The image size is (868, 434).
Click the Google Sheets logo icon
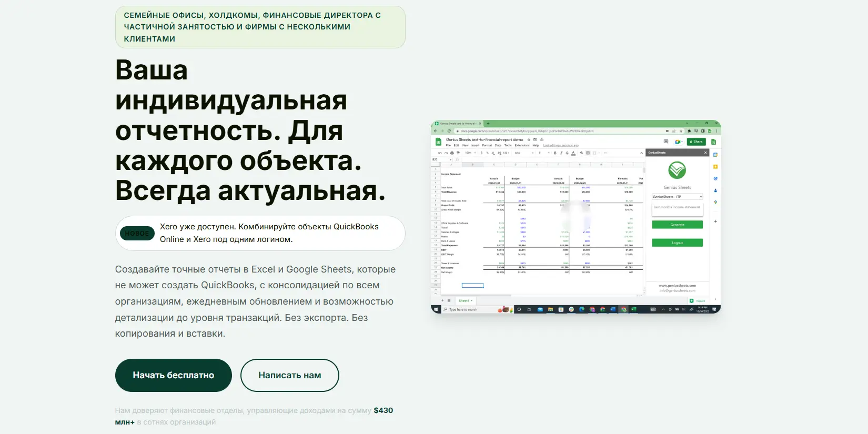click(438, 142)
